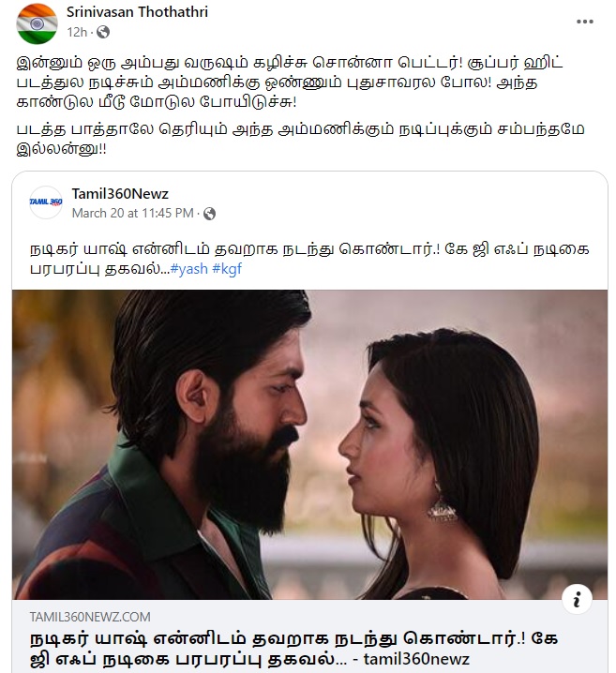The width and height of the screenshot is (616, 673).
Task: Open the three-dots post options menu
Action: click(585, 22)
